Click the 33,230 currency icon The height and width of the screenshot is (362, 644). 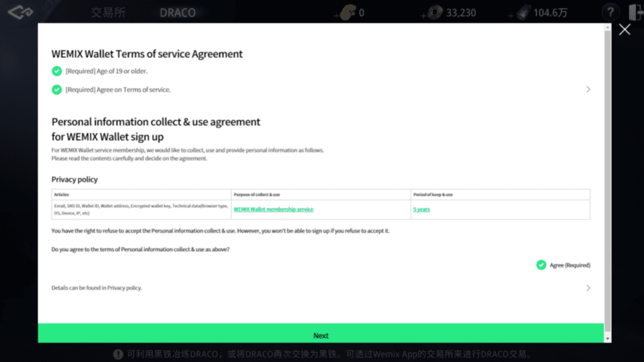click(x=435, y=13)
